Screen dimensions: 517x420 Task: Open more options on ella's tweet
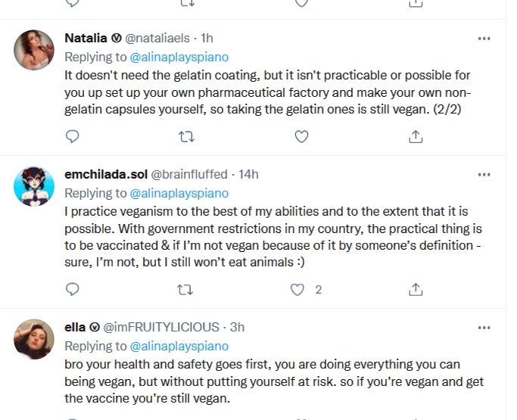[x=484, y=327]
